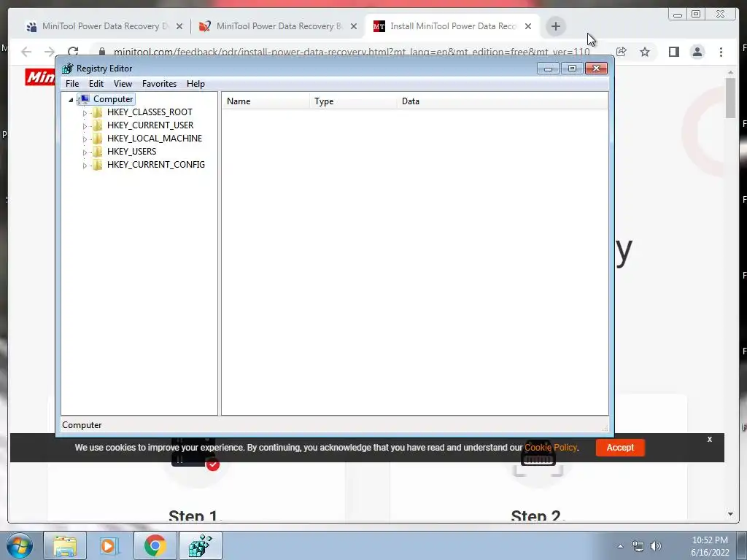Close the second MiniTool browser tab
This screenshot has width=747, height=560.
(x=354, y=26)
